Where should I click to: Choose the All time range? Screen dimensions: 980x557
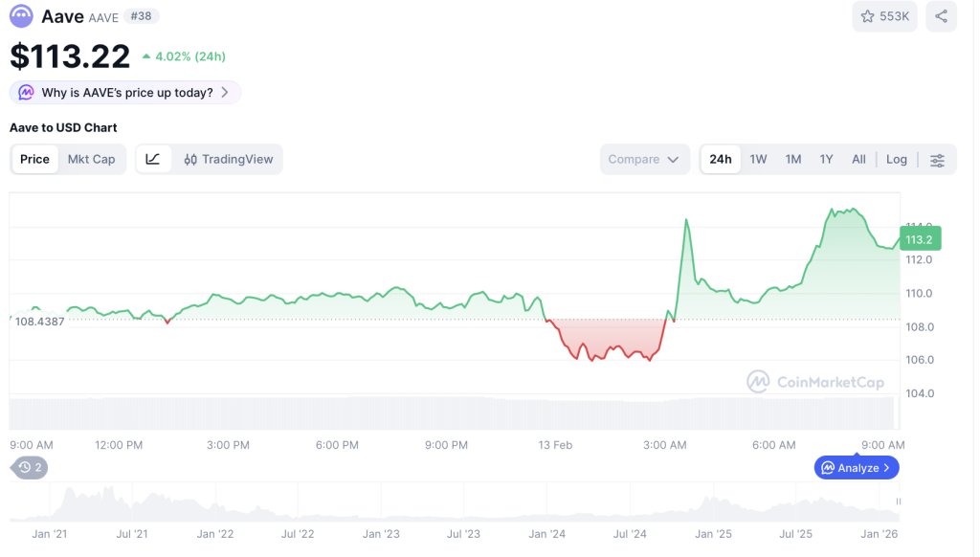click(858, 159)
